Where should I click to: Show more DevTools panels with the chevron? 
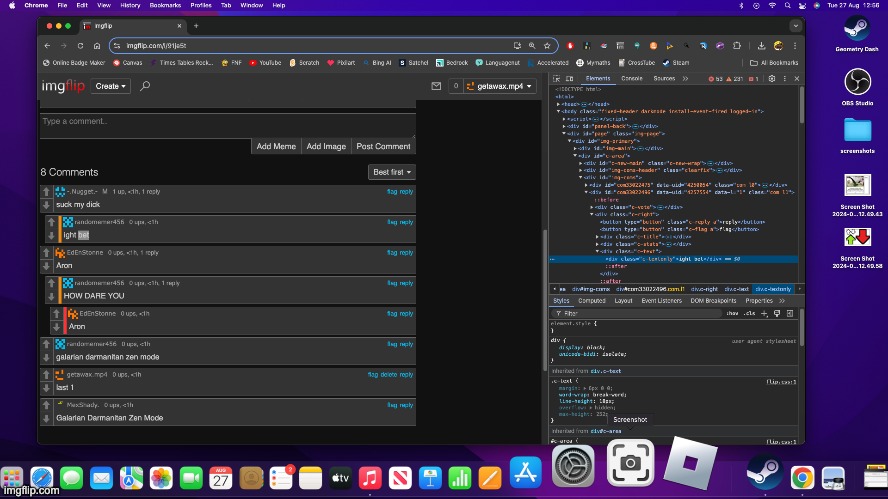(685, 79)
